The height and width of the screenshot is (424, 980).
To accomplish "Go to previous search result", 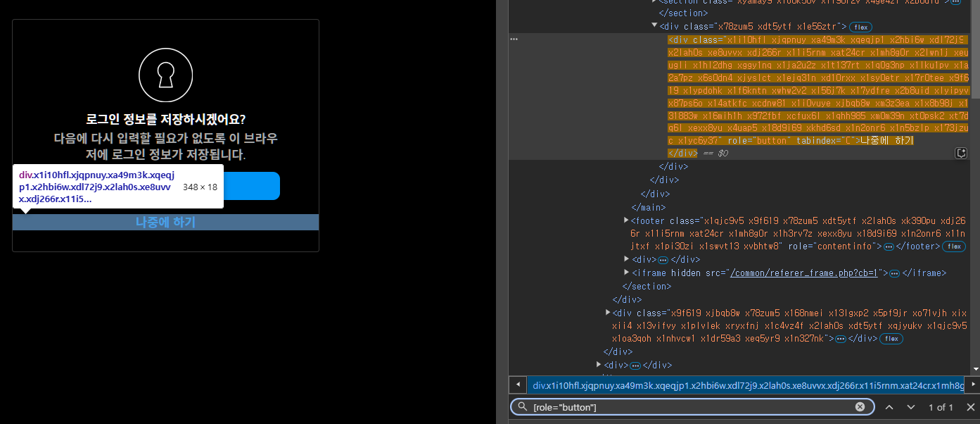I will (889, 407).
